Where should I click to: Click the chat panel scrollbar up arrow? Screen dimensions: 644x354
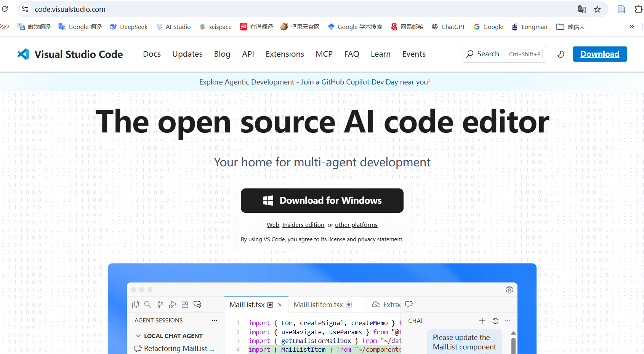pyautogui.click(x=513, y=333)
